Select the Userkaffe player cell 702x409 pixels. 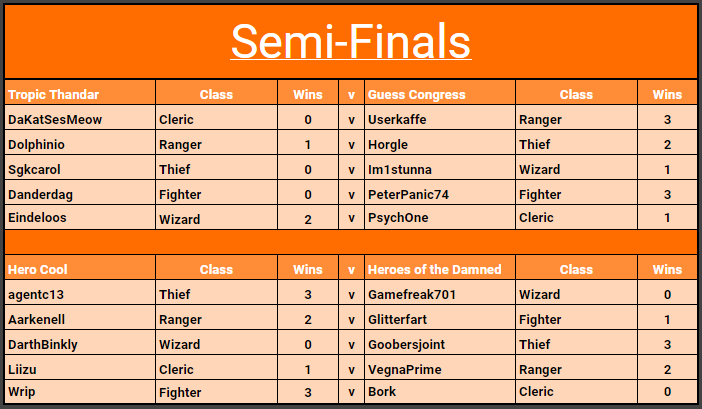click(440, 118)
